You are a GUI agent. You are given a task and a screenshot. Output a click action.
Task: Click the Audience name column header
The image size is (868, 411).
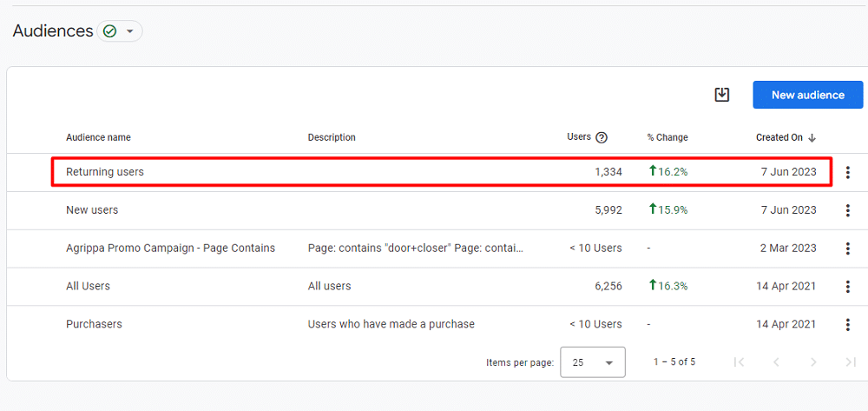click(98, 137)
